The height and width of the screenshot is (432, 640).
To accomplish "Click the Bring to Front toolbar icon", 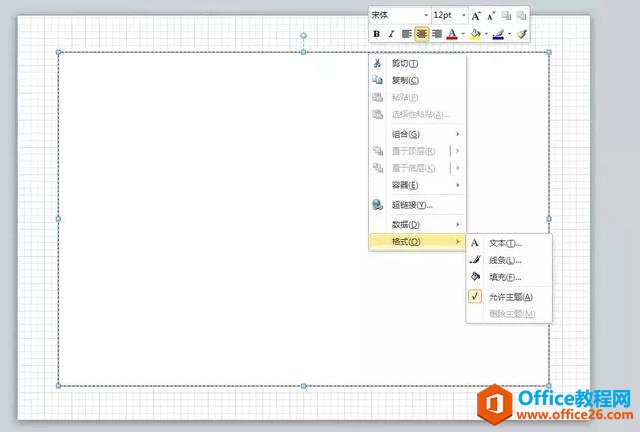I will coord(506,16).
